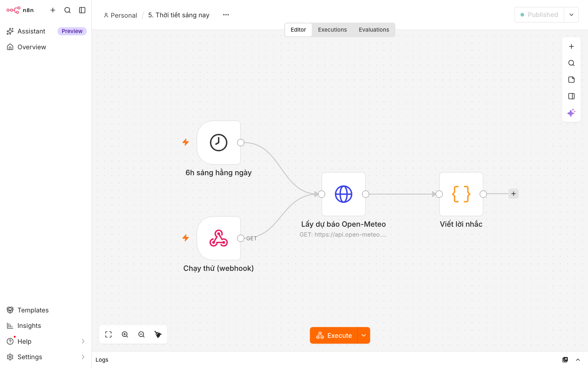Add node using canvas plus icon
The width and height of the screenshot is (588, 368).
coord(571,47)
